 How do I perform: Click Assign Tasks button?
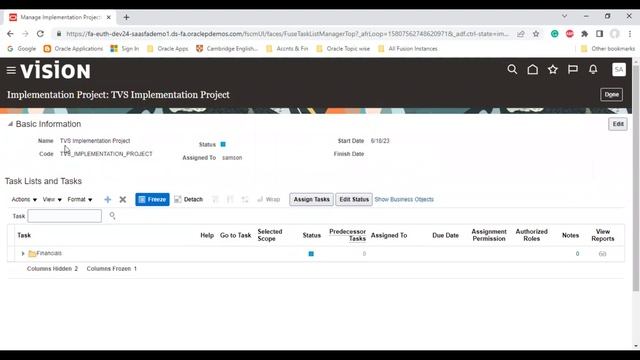[x=311, y=200]
